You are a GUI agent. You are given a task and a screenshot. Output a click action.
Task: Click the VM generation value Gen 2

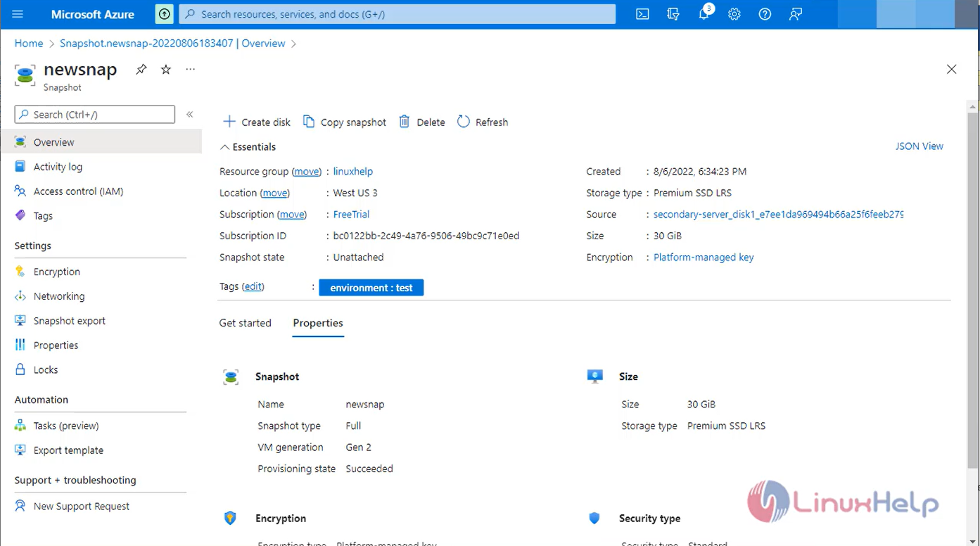[359, 447]
